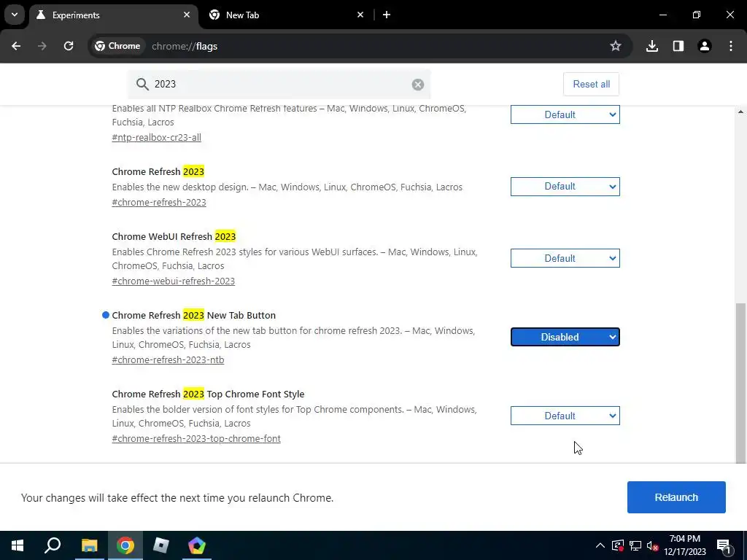Bookmark this page with the star icon

[616, 46]
